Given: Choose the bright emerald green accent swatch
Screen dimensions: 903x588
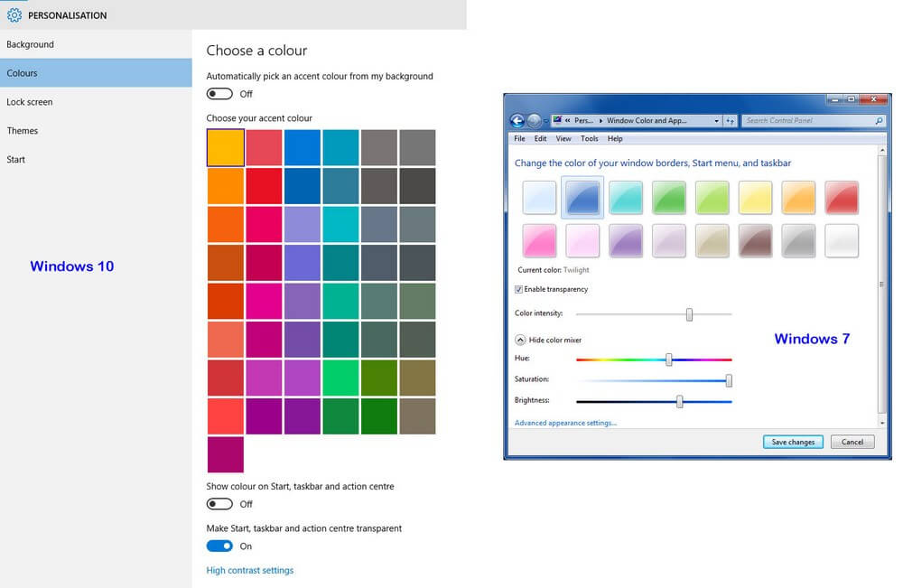Looking at the screenshot, I should click(340, 378).
